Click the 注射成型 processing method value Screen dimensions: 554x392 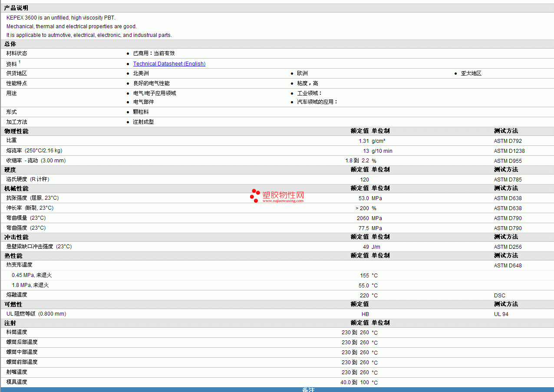pos(143,122)
